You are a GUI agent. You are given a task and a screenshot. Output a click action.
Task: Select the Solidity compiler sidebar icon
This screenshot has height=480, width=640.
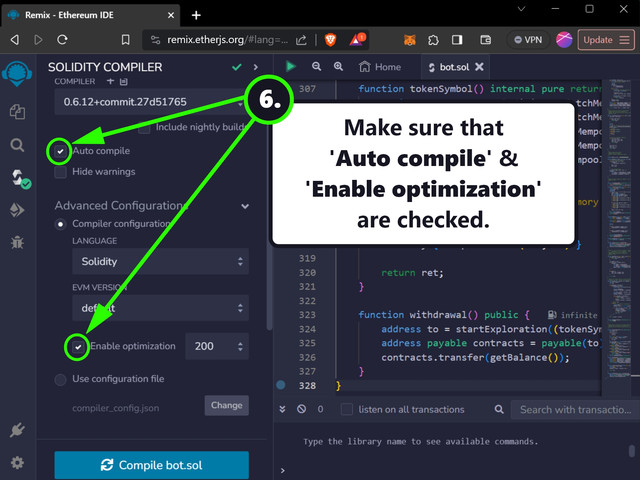pos(17,178)
